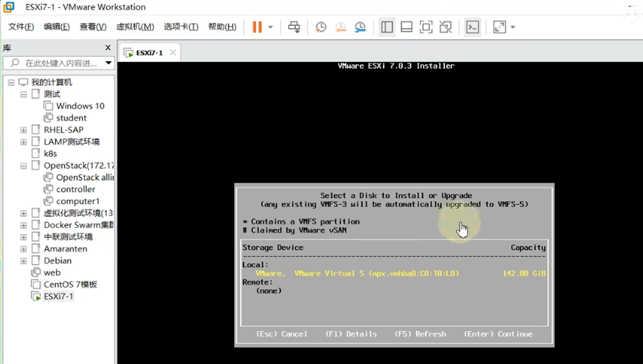
Task: Open the power options dropdown arrow
Action: pyautogui.click(x=271, y=27)
